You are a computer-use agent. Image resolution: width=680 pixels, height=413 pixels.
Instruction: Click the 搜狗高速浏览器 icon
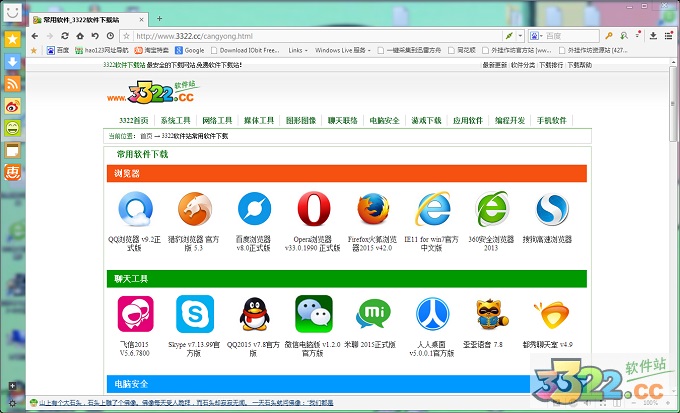click(x=552, y=210)
